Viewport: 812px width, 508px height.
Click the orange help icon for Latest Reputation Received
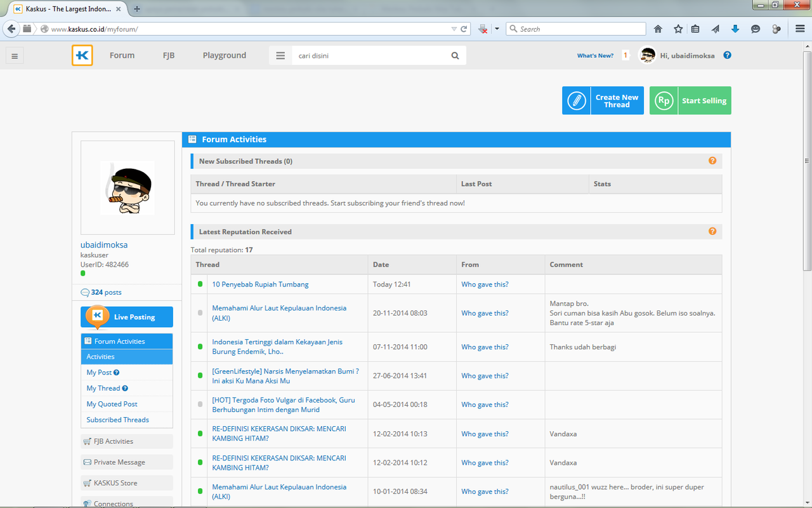click(x=712, y=231)
